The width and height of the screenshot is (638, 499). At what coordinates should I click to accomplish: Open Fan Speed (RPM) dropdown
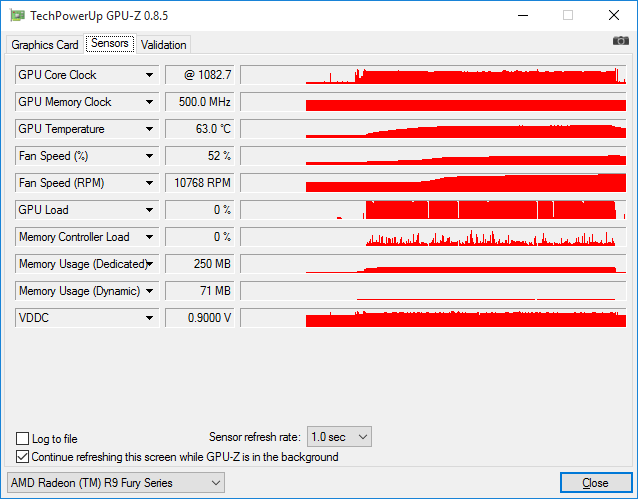(149, 183)
